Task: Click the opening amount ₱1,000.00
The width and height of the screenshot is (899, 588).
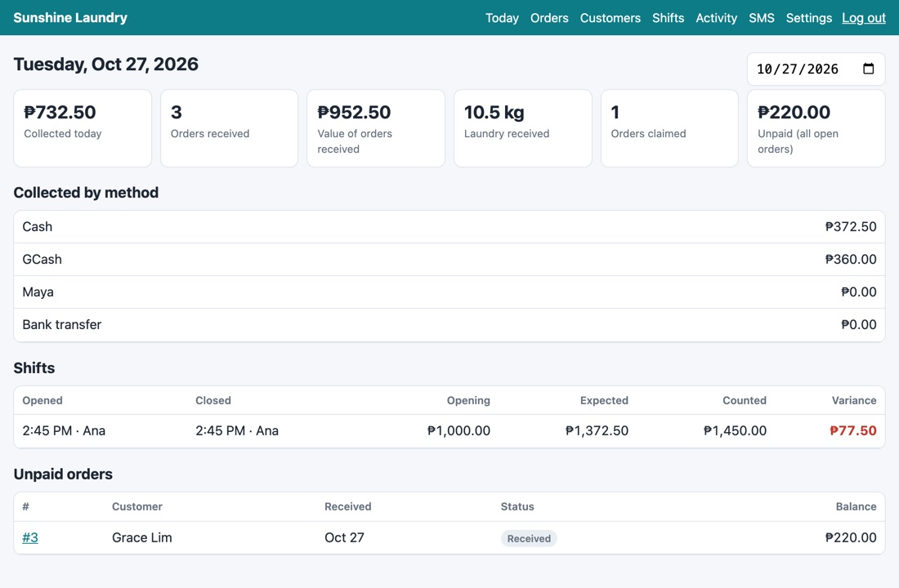Action: point(458,431)
